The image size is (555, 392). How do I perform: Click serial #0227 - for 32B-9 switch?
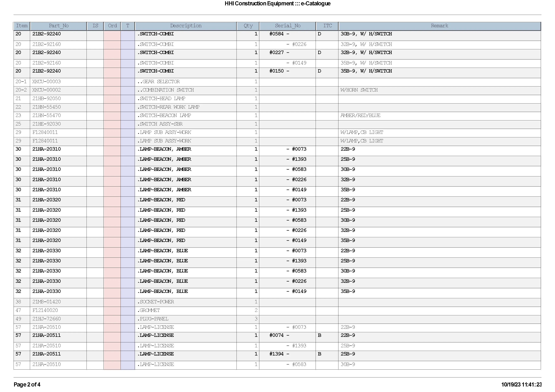[x=279, y=52]
